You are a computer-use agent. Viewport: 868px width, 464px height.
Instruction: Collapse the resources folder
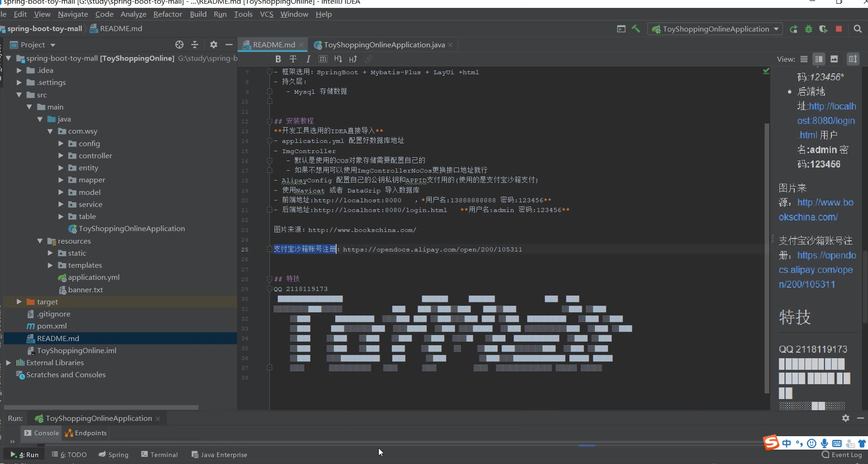point(40,241)
